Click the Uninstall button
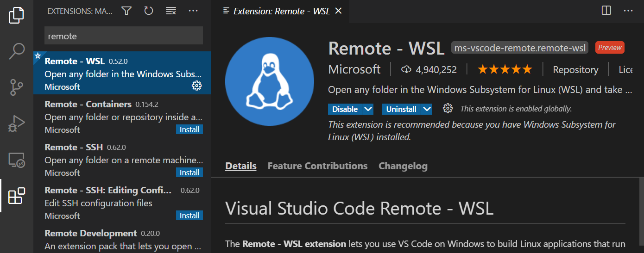Image resolution: width=644 pixels, height=253 pixels. pyautogui.click(x=401, y=109)
